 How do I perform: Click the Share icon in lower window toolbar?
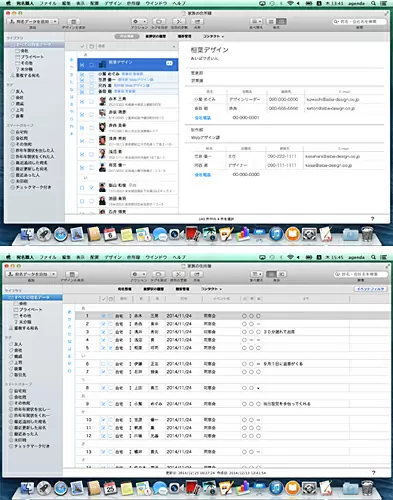coord(197,274)
